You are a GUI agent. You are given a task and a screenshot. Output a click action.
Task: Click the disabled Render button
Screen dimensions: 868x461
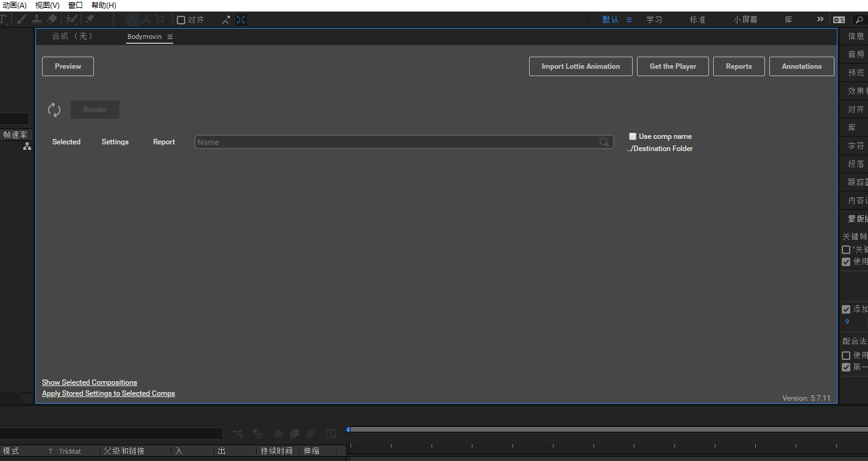pos(95,110)
